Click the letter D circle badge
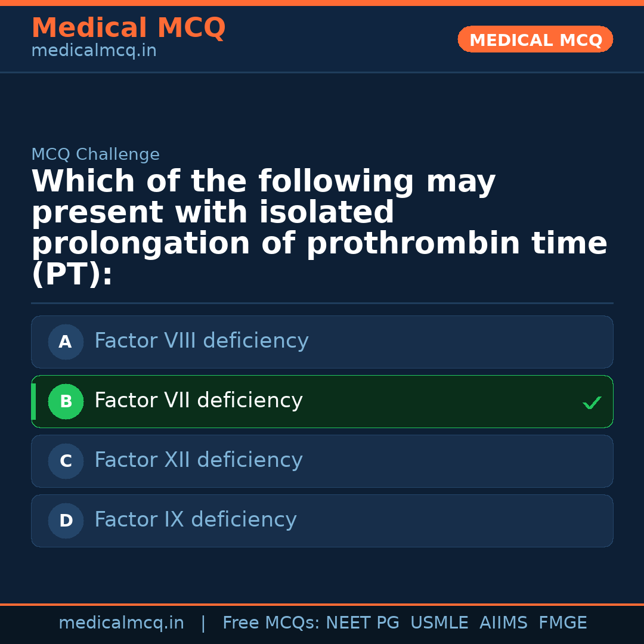The width and height of the screenshot is (644, 644). (x=66, y=521)
